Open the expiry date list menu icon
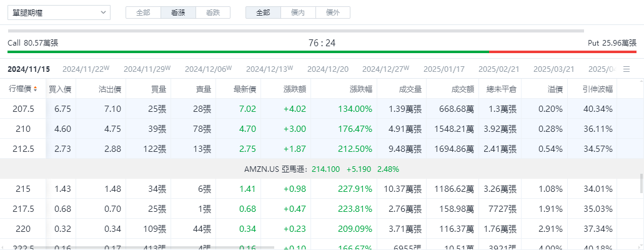The height and width of the screenshot is (250, 644). pos(627,69)
